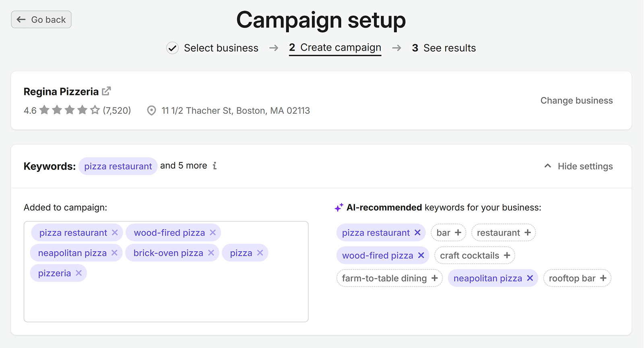
Task: Remove 'brick-oven pizza' keyword chip
Action: tap(211, 253)
